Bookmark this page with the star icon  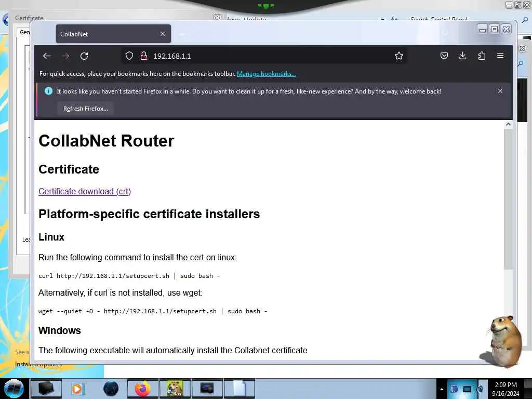pyautogui.click(x=398, y=56)
